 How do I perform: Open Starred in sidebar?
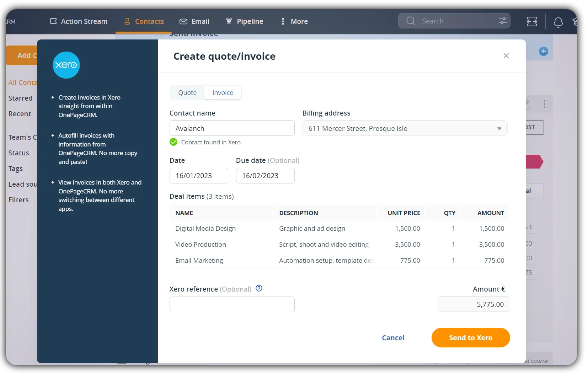(20, 98)
